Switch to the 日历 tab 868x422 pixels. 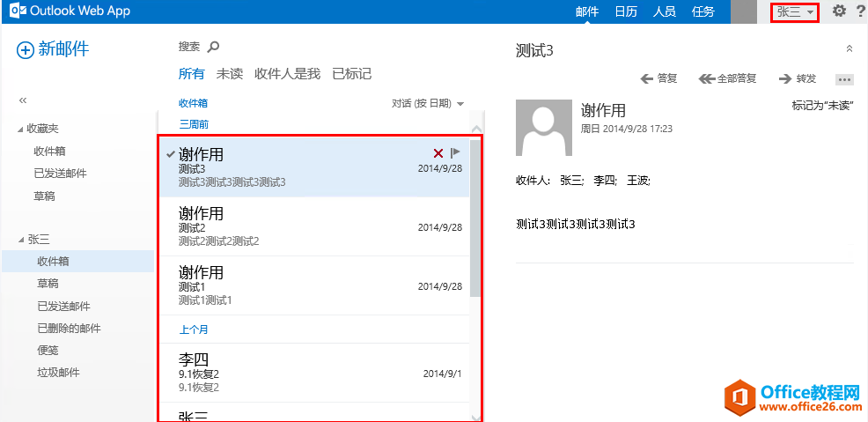click(x=626, y=11)
